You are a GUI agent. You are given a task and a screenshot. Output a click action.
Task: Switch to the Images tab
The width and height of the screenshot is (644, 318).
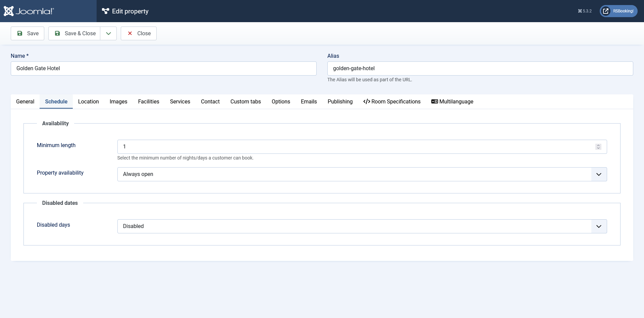coord(118,101)
